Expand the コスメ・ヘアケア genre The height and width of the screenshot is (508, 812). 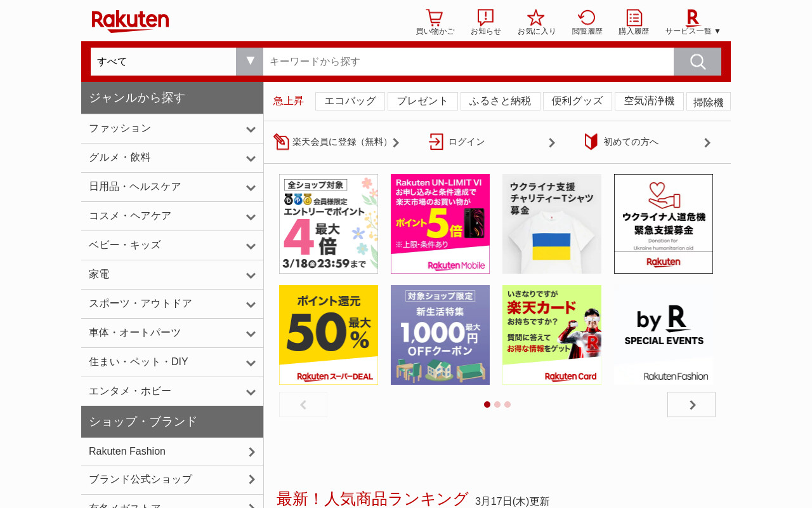[172, 217]
